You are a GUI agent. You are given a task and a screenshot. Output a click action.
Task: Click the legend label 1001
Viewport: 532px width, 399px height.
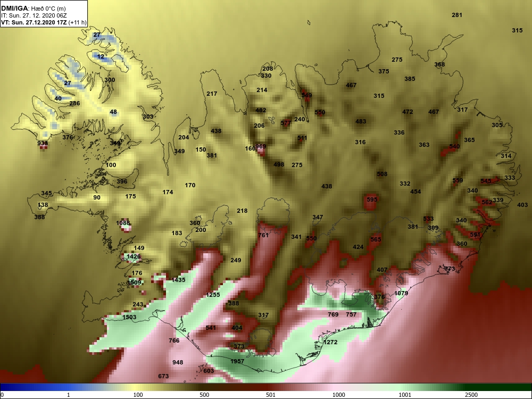tap(405, 395)
